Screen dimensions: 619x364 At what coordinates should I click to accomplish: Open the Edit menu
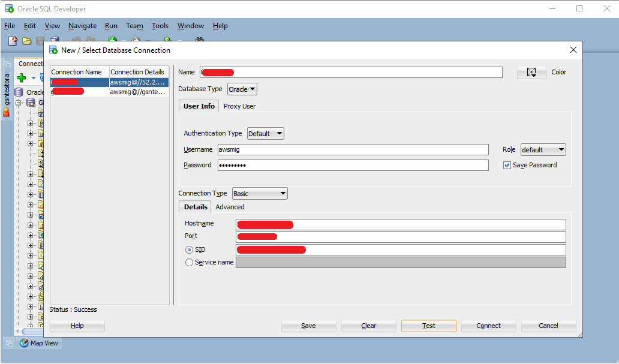pos(29,26)
